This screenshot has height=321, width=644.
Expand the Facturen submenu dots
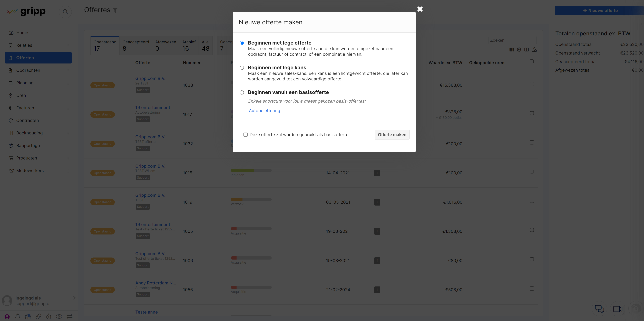coord(68,108)
